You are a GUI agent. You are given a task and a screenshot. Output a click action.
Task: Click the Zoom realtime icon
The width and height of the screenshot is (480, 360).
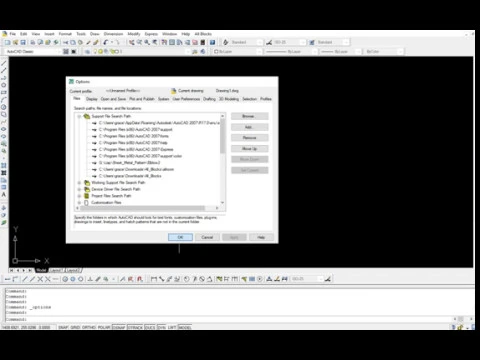pos(139,42)
